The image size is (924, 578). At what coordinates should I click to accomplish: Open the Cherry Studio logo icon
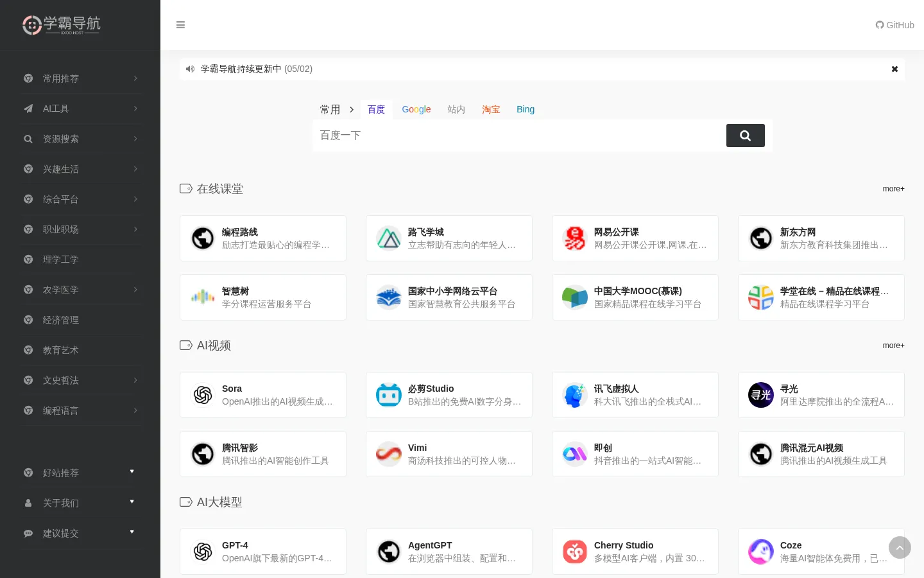pyautogui.click(x=575, y=552)
